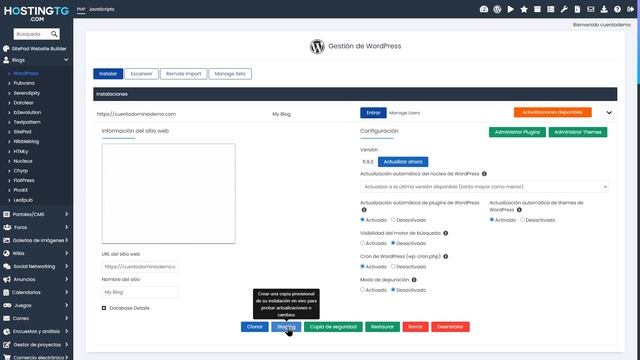
Task: Open the WordPress core auto-update dropdown
Action: point(484,187)
